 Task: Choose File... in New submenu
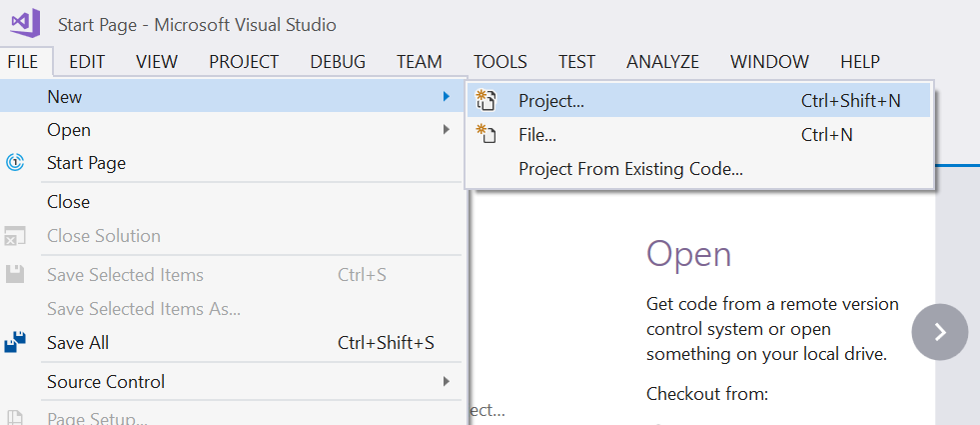pos(698,134)
